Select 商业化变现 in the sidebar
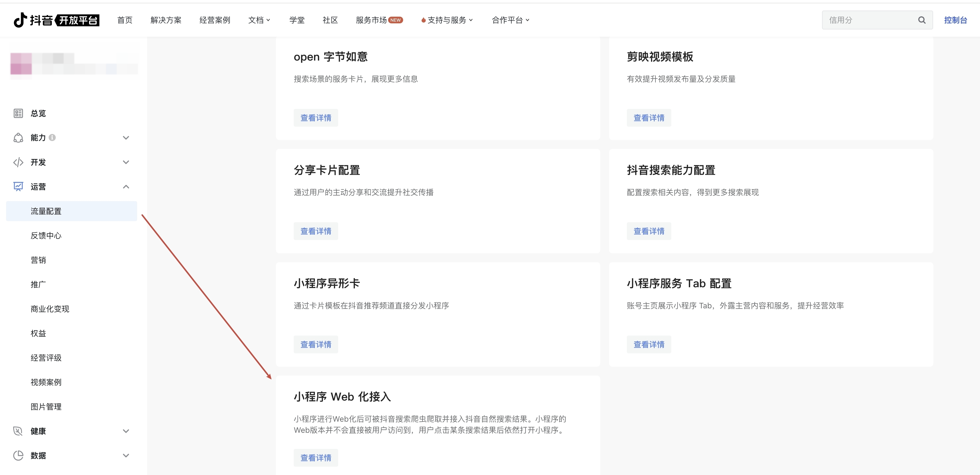 [50, 309]
